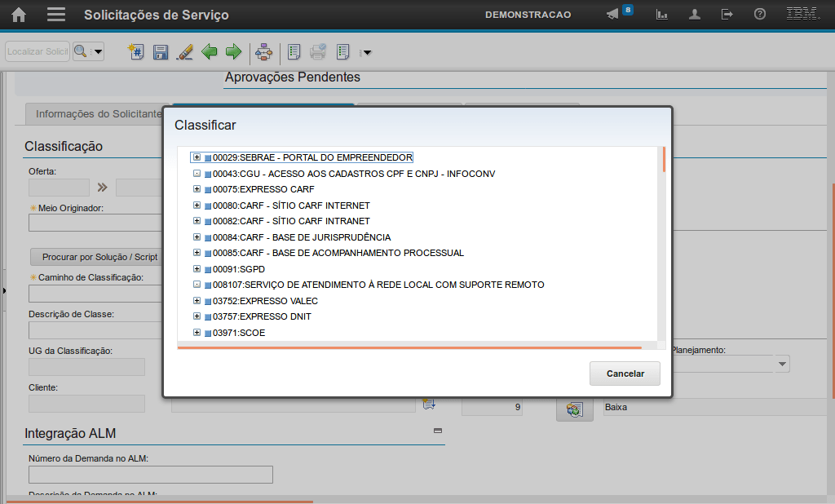Select 00029:SEBRAE - PORTAL DO EMPREENDEDOR

point(312,157)
